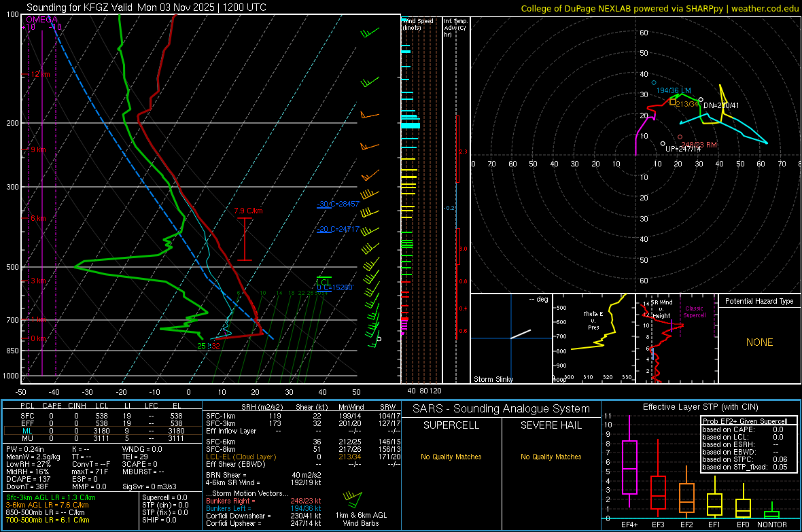Click the orange mean-wind square on hodograph
The height and width of the screenshot is (532, 802).
point(673,103)
